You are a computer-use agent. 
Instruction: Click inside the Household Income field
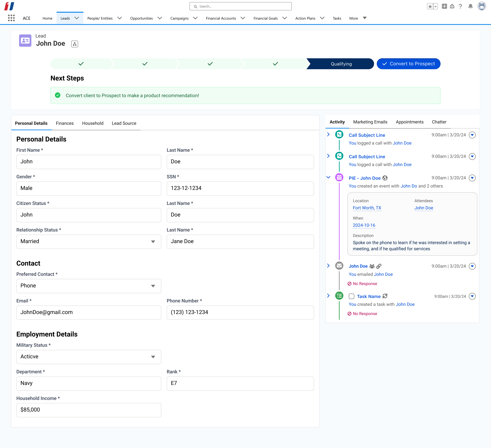click(88, 410)
